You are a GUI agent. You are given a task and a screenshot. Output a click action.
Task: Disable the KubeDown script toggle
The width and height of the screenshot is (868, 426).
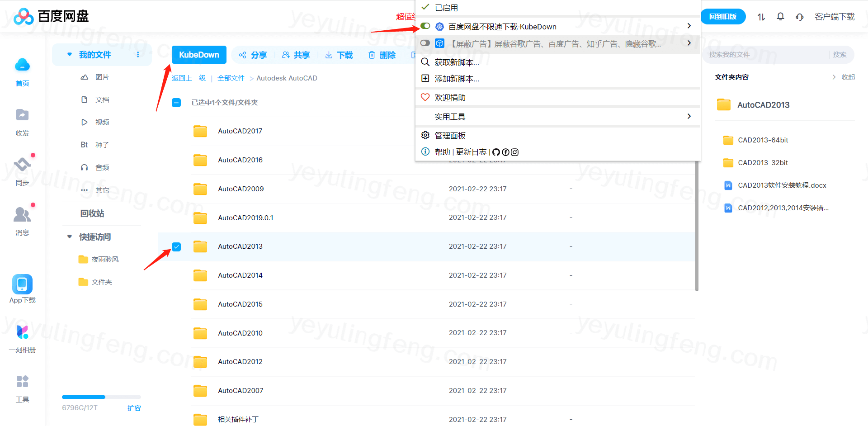point(425,26)
